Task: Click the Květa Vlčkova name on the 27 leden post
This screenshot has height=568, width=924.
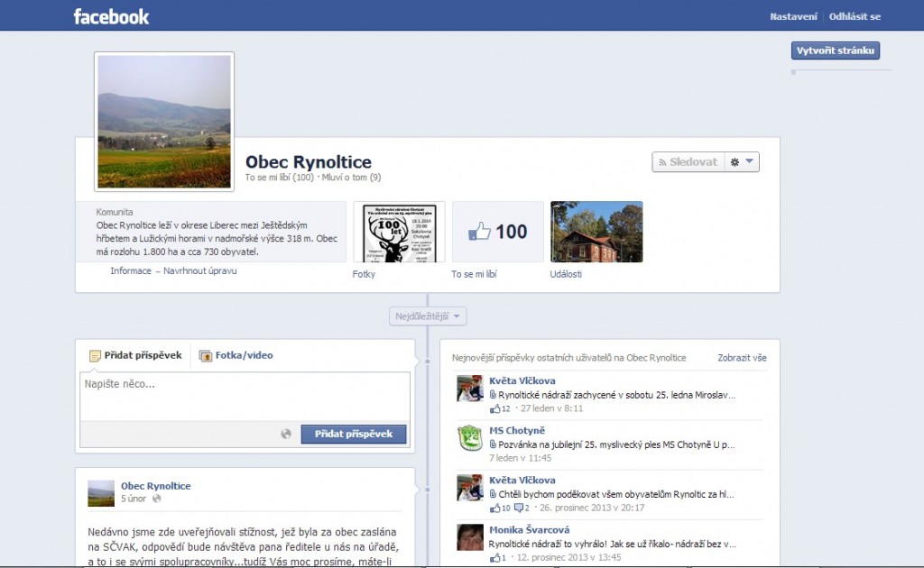Action: tap(522, 380)
